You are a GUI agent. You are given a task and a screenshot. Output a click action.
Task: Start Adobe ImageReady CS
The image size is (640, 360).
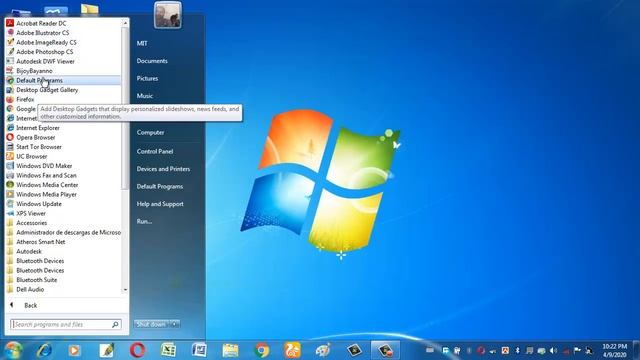63,42
